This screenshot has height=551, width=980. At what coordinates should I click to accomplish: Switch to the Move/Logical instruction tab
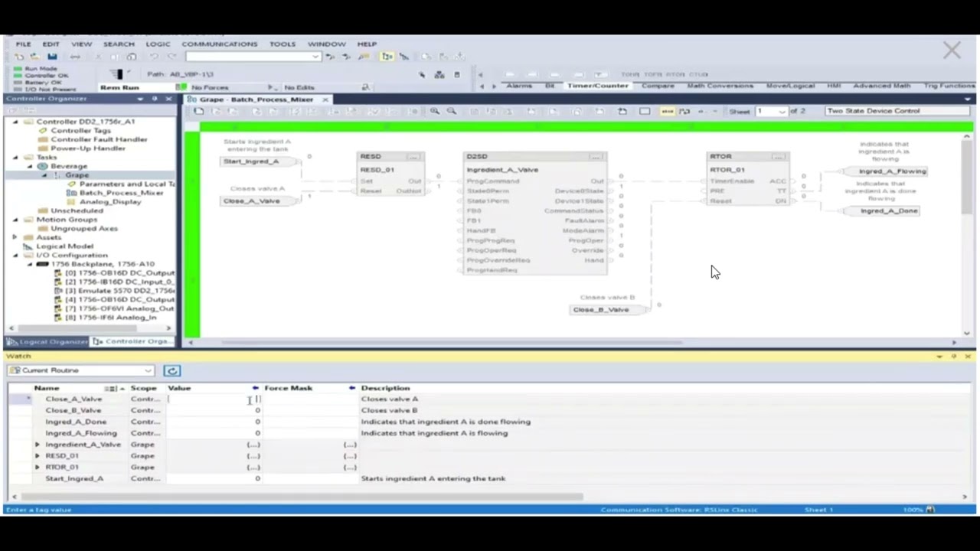[x=792, y=86]
